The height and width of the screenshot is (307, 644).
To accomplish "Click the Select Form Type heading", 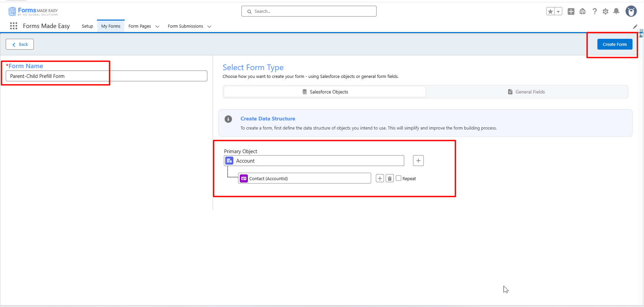I will (253, 67).
